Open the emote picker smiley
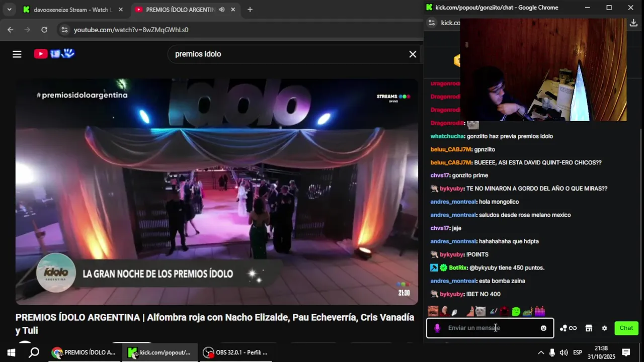The image size is (644, 362). click(x=543, y=328)
